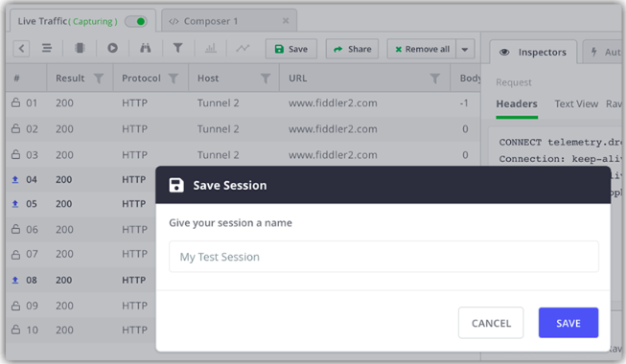Click the Share toolbar button
Screen dimensions: 626x364
pos(352,49)
